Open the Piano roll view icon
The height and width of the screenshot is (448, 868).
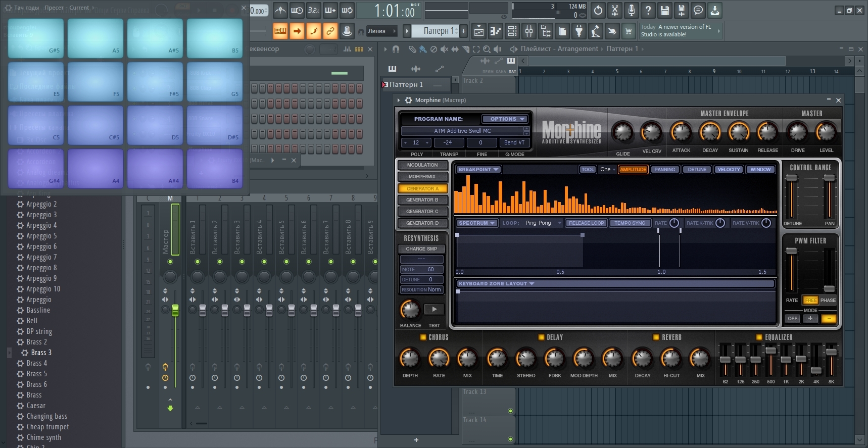click(496, 31)
